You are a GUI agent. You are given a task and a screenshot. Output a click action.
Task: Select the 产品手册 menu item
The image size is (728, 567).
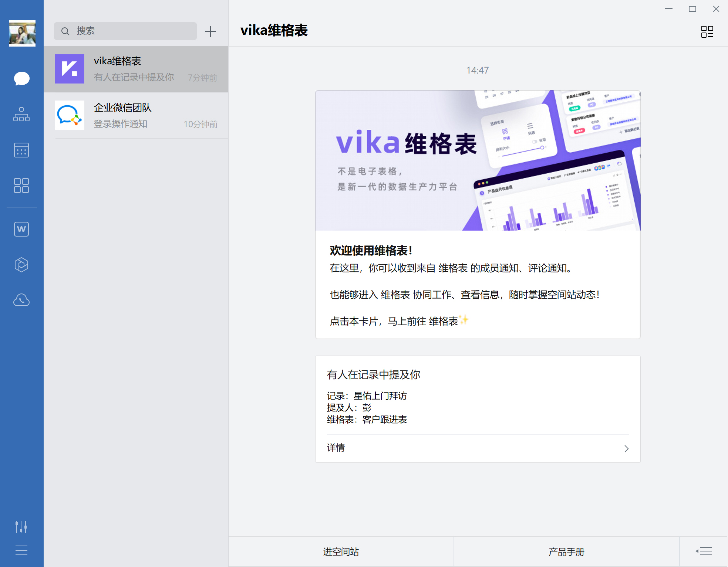point(566,551)
